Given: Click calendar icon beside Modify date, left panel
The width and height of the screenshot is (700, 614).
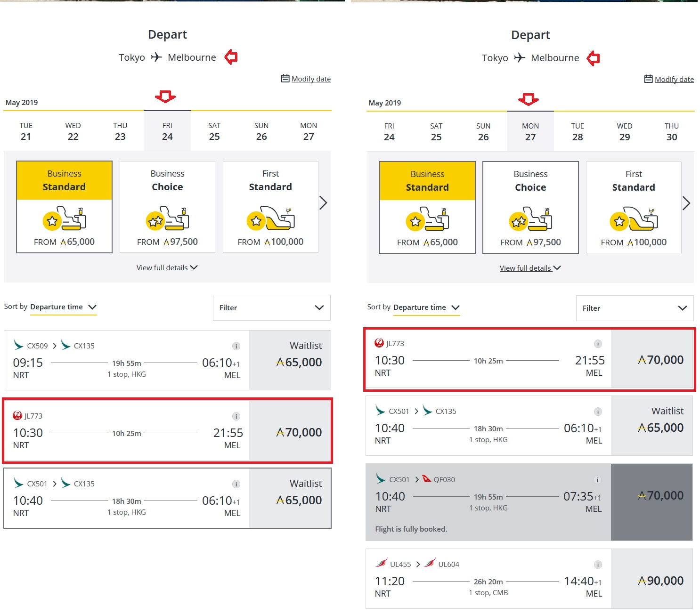Looking at the screenshot, I should [285, 79].
